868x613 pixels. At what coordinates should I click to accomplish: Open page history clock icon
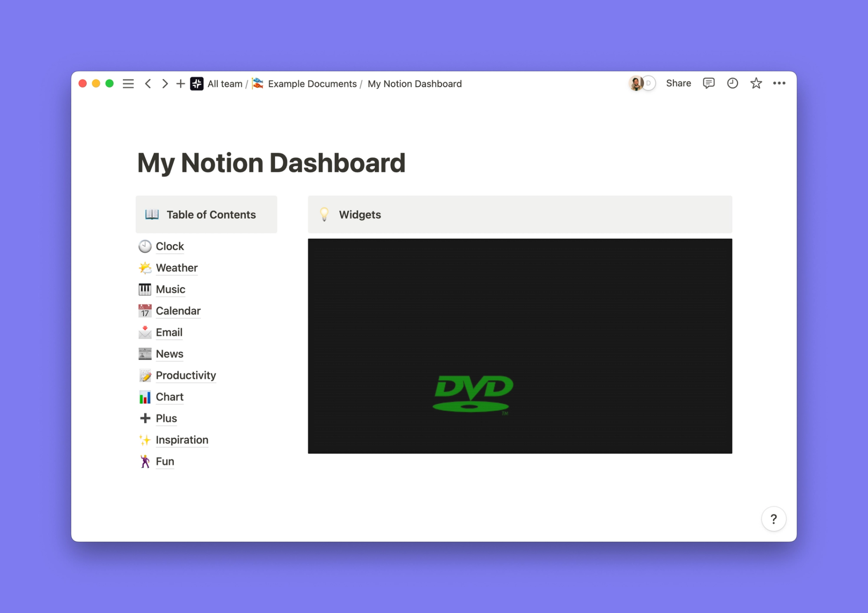point(732,83)
